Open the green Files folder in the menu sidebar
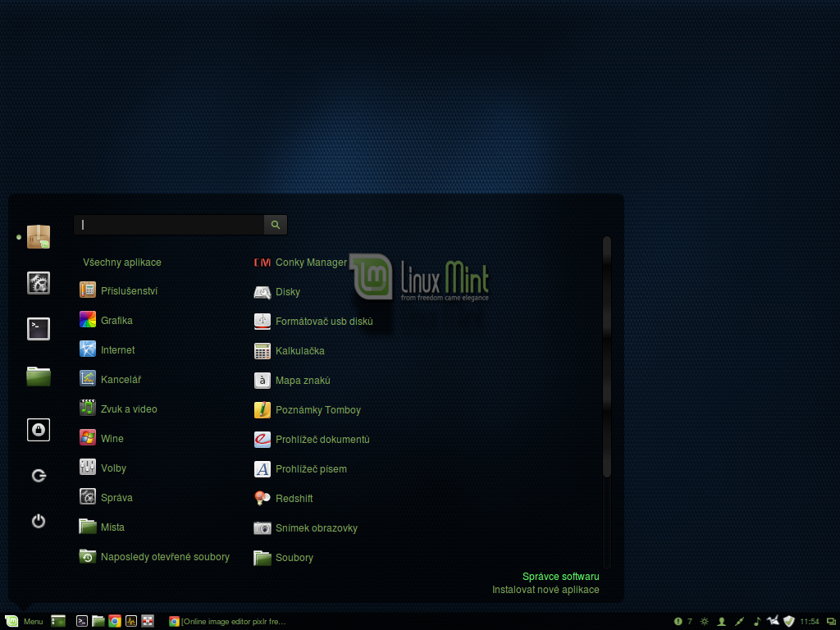The image size is (840, 630). point(39,376)
